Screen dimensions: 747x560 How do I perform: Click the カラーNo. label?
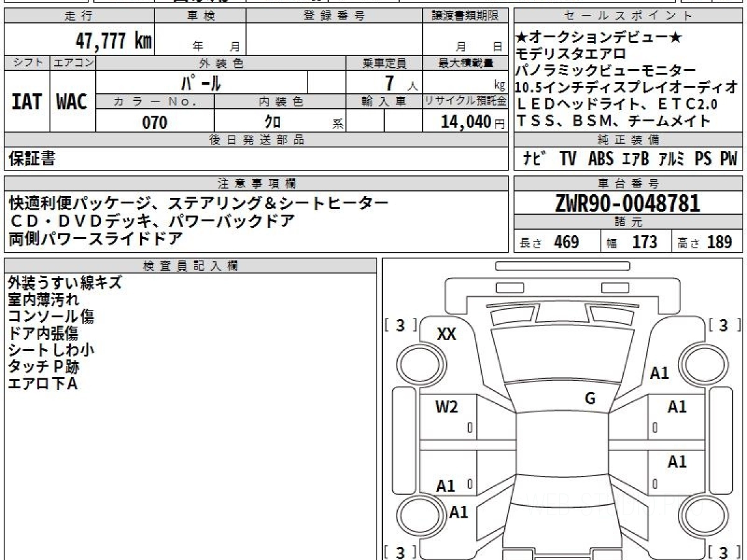point(155,101)
